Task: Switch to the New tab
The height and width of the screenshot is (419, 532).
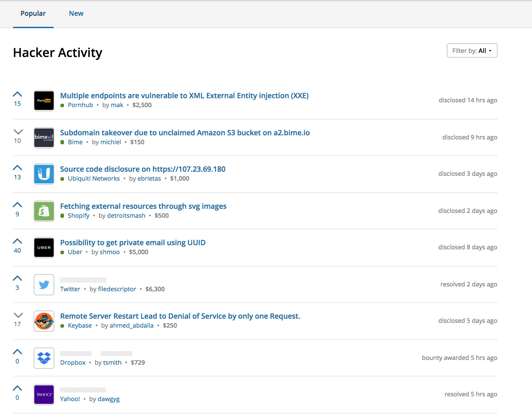Action: click(76, 14)
